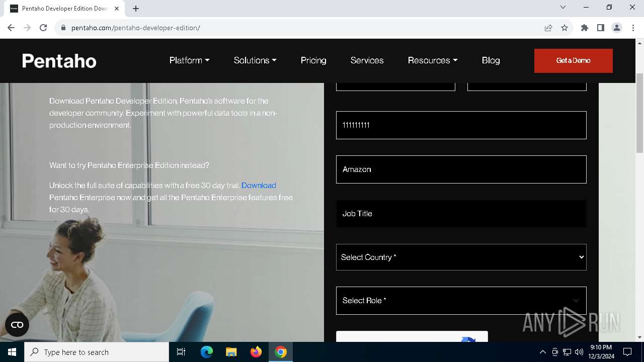
Task: Share this page icon in address bar
Action: pos(548,28)
